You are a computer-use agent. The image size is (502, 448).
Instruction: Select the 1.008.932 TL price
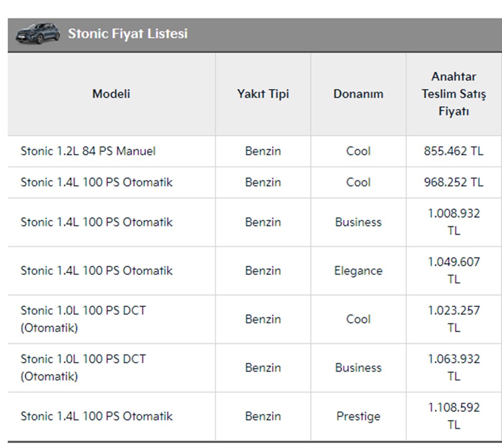click(x=454, y=222)
